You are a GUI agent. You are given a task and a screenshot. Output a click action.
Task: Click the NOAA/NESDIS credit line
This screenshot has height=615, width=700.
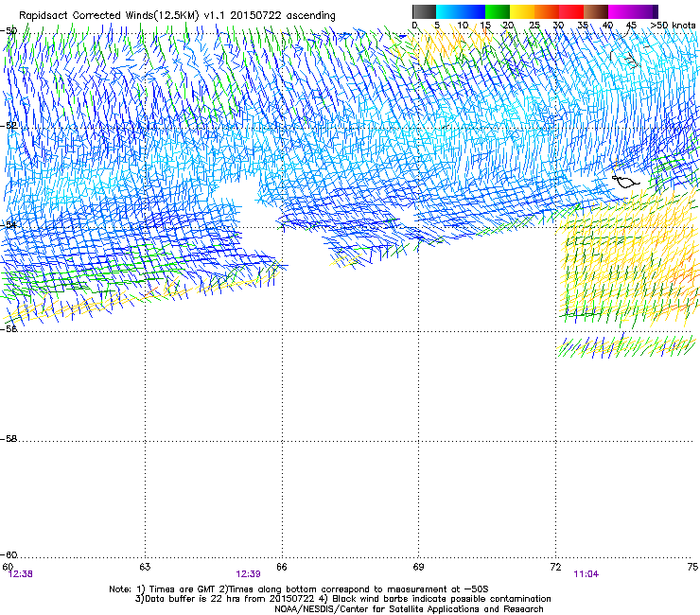click(x=409, y=609)
